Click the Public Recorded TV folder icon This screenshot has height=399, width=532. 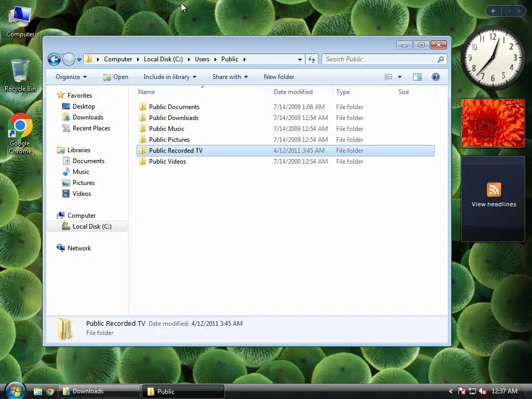click(142, 150)
